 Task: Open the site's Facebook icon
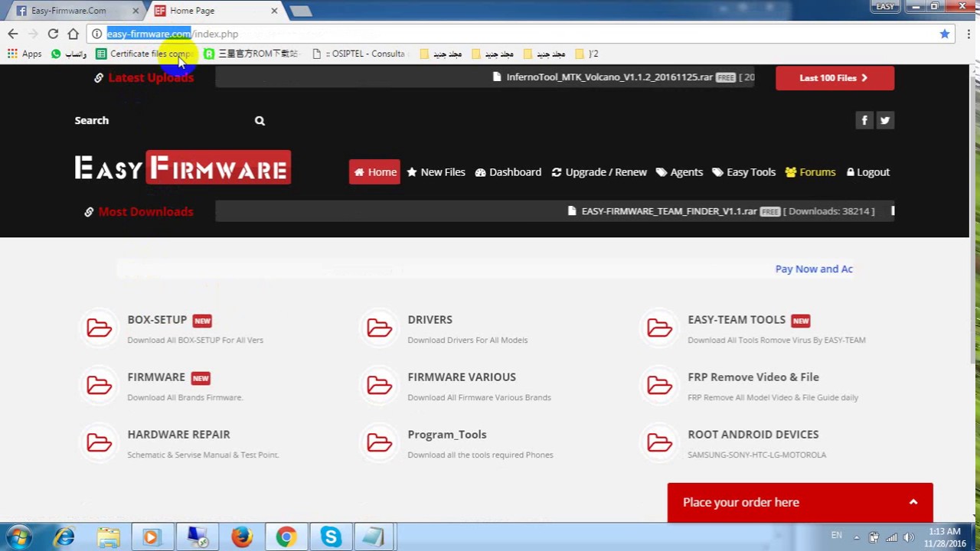(864, 120)
